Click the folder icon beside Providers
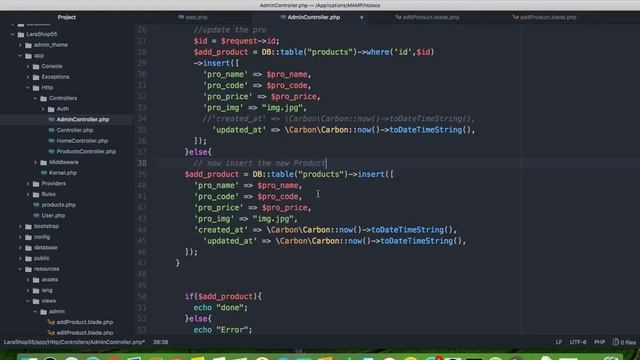Image resolution: width=640 pixels, height=360 pixels. click(x=36, y=184)
